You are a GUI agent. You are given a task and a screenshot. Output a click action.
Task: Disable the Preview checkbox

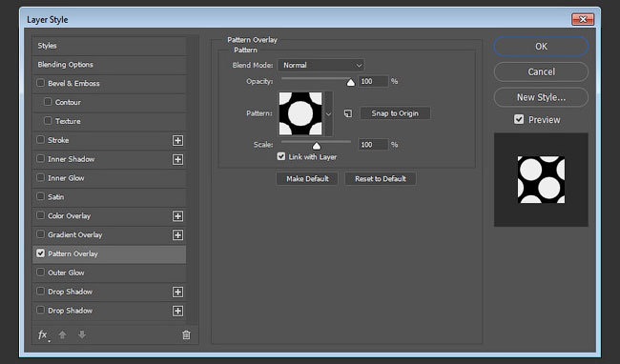[x=519, y=119]
